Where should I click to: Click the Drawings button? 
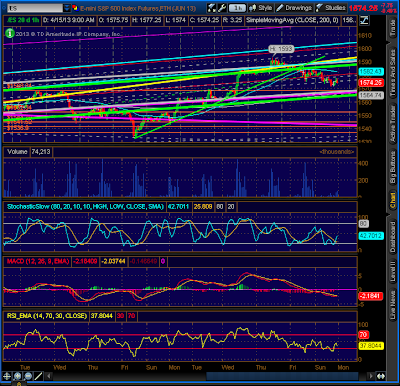click(294, 8)
